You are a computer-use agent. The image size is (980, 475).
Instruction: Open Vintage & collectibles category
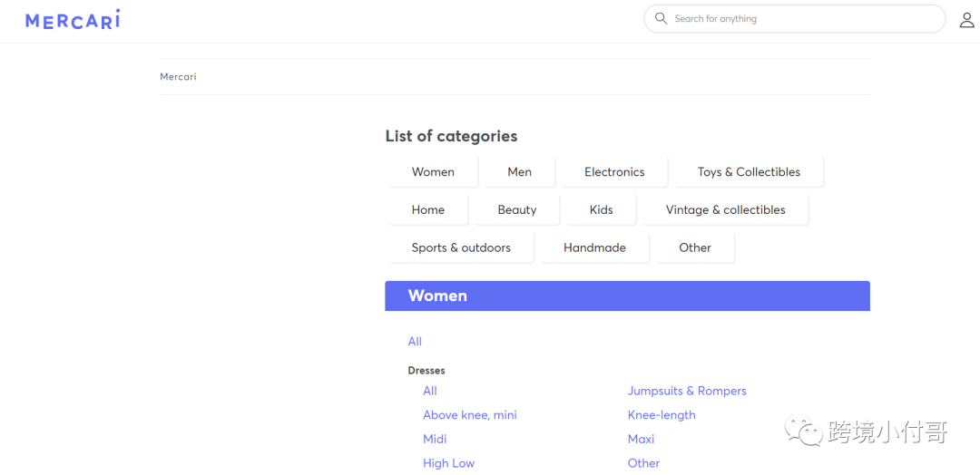click(x=725, y=210)
